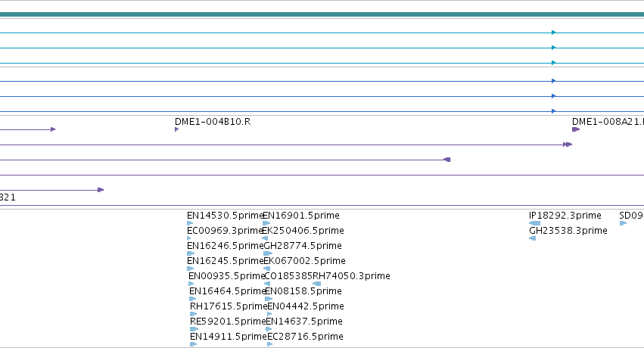Click the EN16901.5prime EST label
This screenshot has width=644, height=348.
tap(301, 216)
